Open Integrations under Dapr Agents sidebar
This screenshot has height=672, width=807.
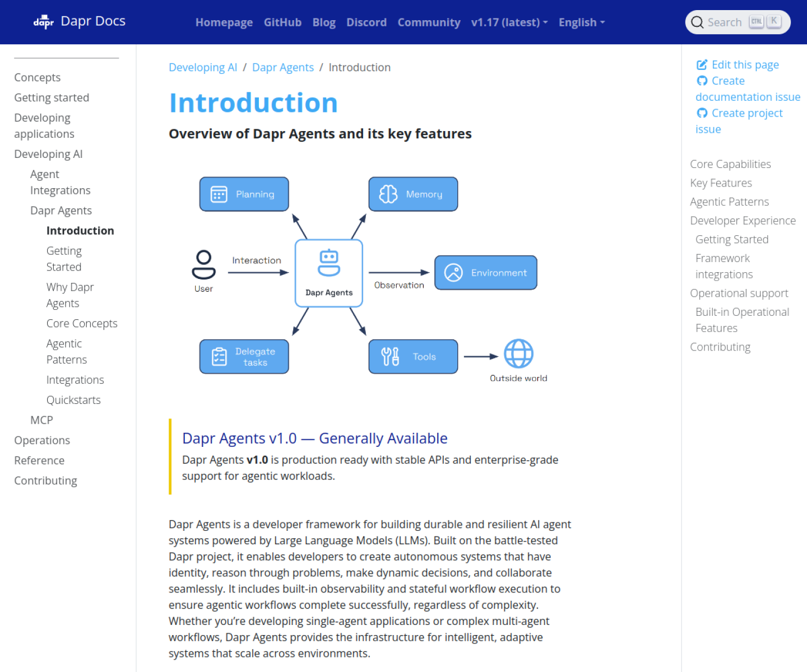point(75,380)
